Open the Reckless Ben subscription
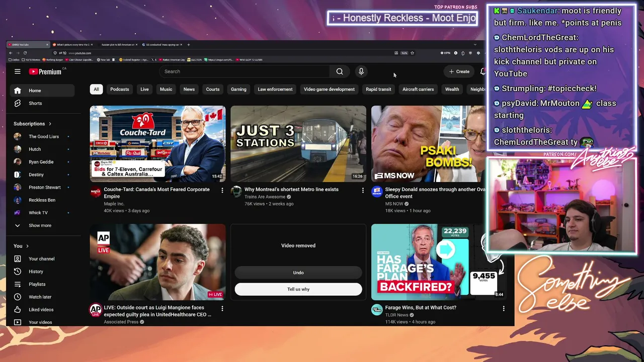Viewport: 644px width, 362px height. coord(42,200)
